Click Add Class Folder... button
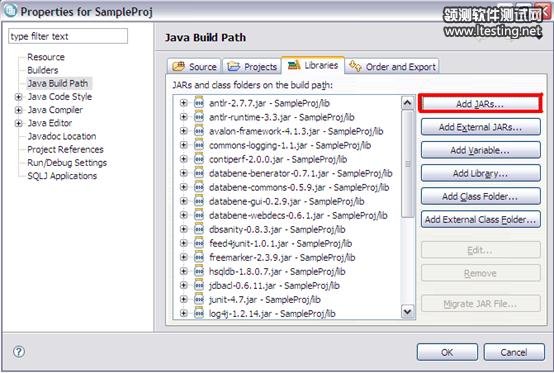The width and height of the screenshot is (554, 373). coord(481,196)
